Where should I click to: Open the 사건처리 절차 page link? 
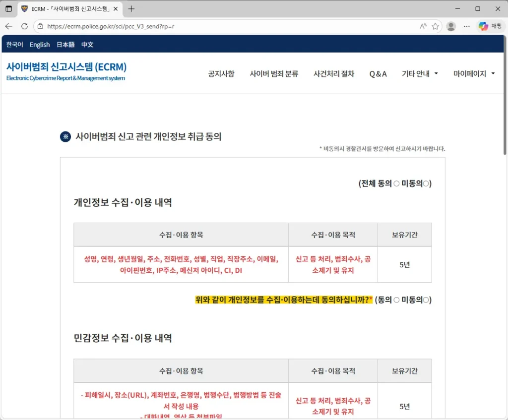click(333, 73)
